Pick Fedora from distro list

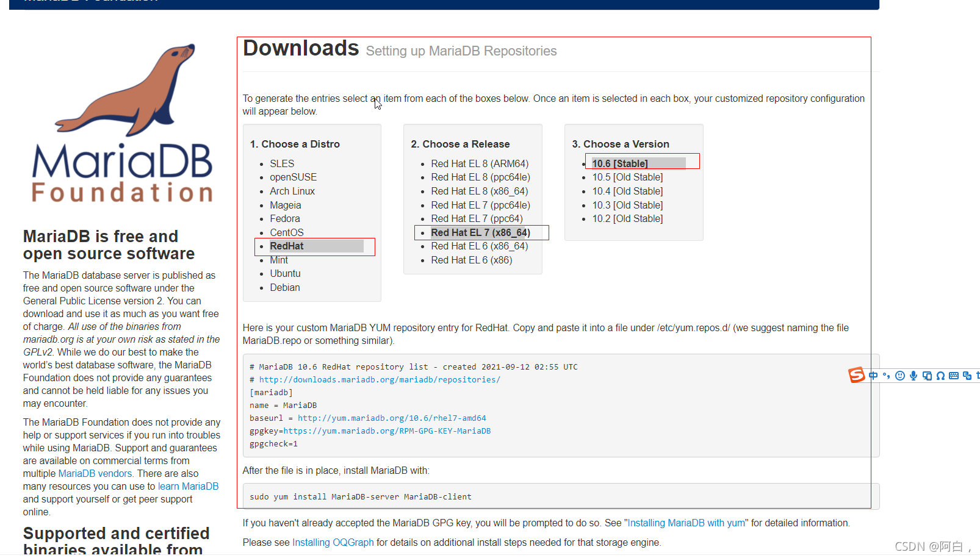tap(285, 218)
